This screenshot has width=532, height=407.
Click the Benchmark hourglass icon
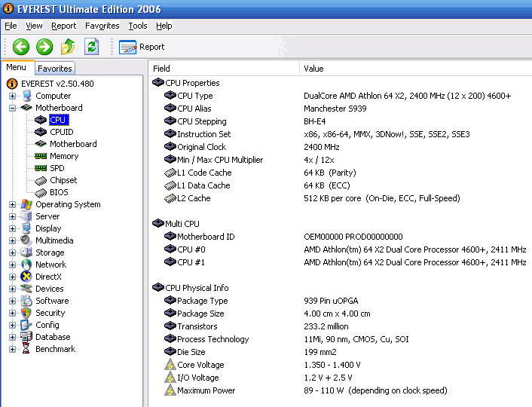[26, 349]
